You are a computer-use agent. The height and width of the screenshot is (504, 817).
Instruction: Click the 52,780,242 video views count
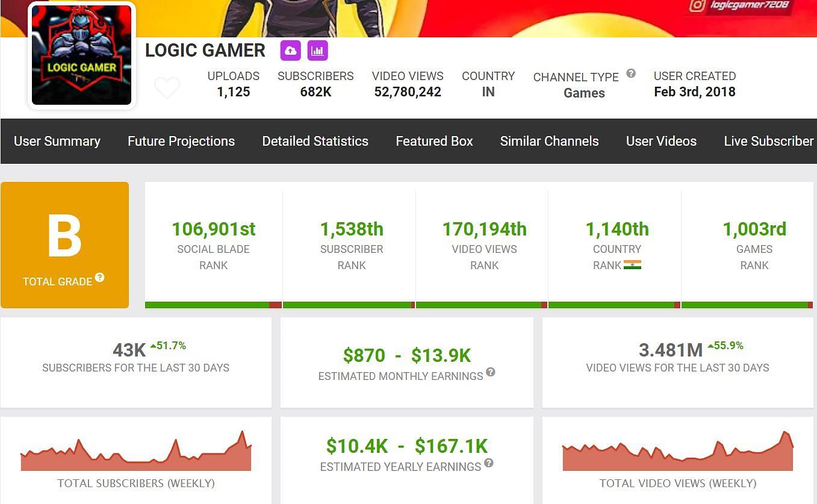click(x=408, y=92)
